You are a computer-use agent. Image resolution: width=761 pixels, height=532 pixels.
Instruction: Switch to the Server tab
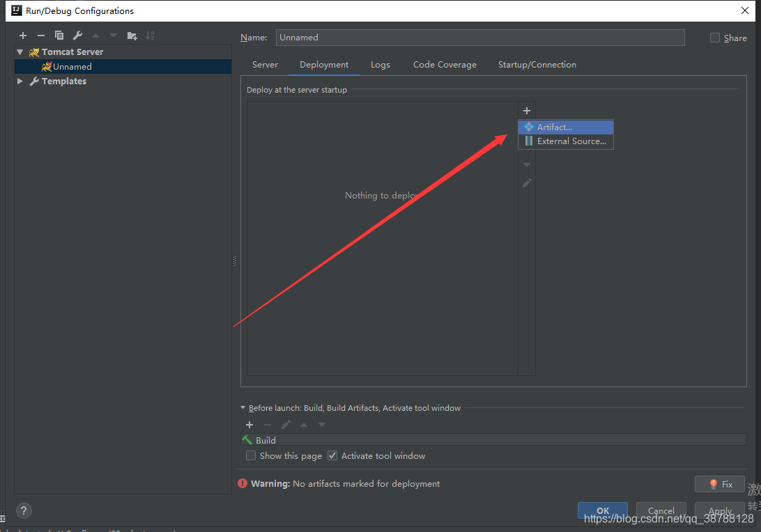coord(265,65)
